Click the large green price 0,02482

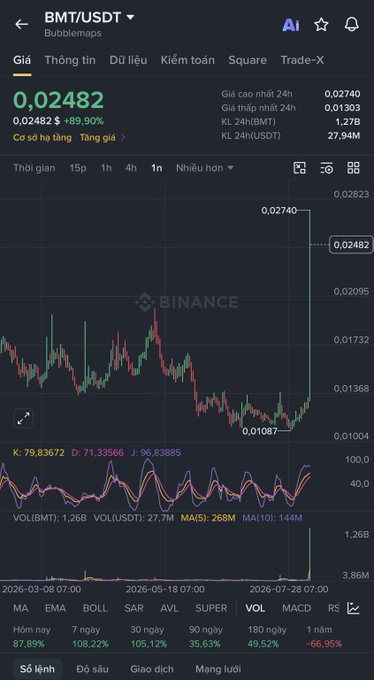pyautogui.click(x=59, y=100)
